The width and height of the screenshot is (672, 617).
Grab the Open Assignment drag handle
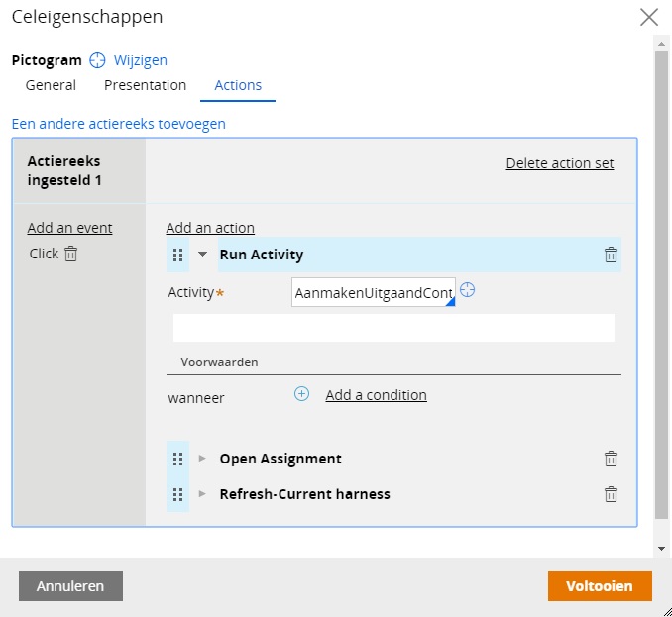pyautogui.click(x=177, y=459)
